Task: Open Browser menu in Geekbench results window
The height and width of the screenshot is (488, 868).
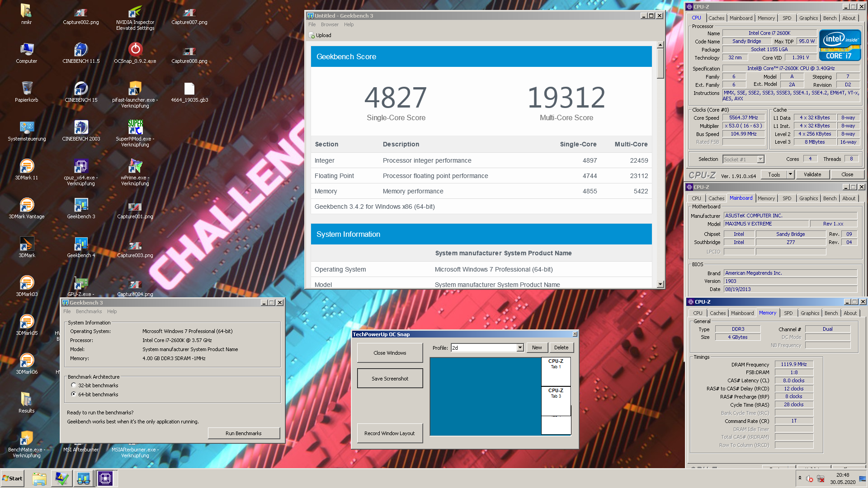Action: point(330,24)
